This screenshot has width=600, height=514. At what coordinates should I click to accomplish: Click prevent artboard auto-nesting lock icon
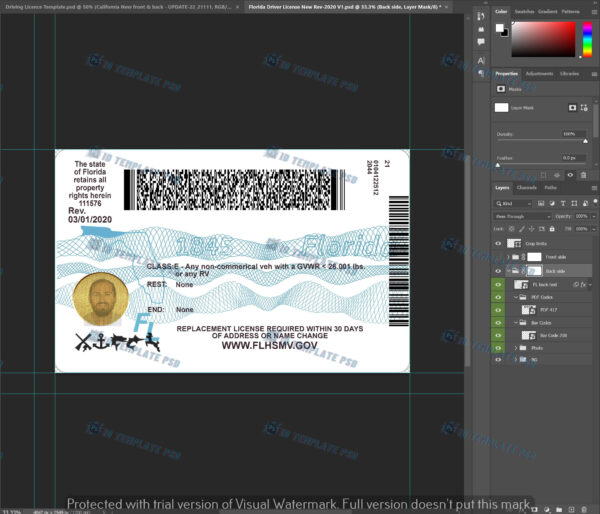(541, 228)
